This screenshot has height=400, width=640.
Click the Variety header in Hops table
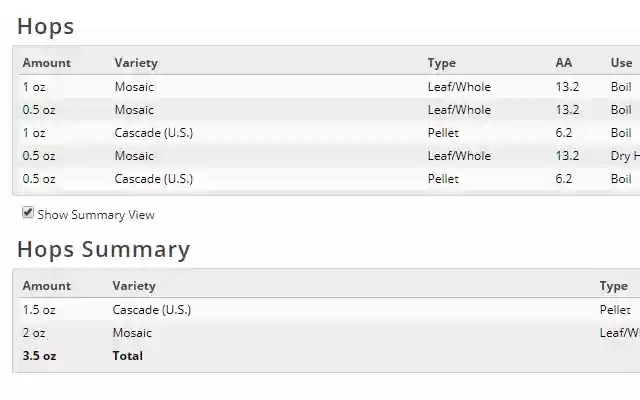[136, 63]
